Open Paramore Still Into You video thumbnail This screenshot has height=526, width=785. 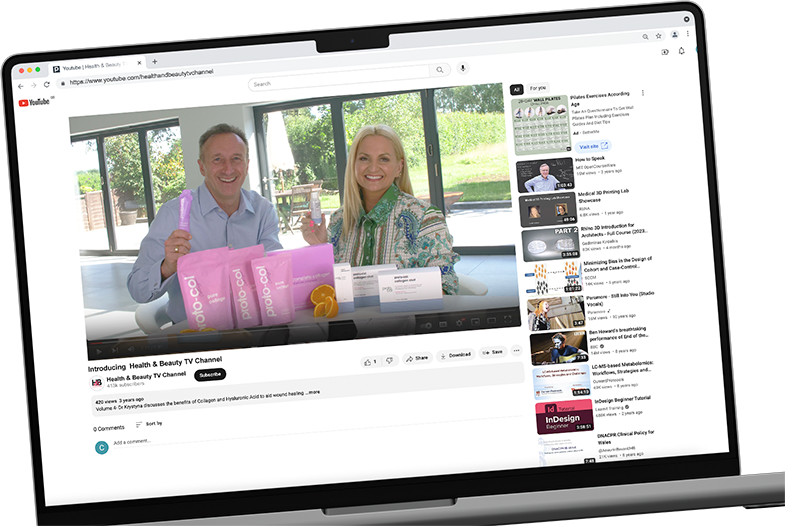[556, 313]
